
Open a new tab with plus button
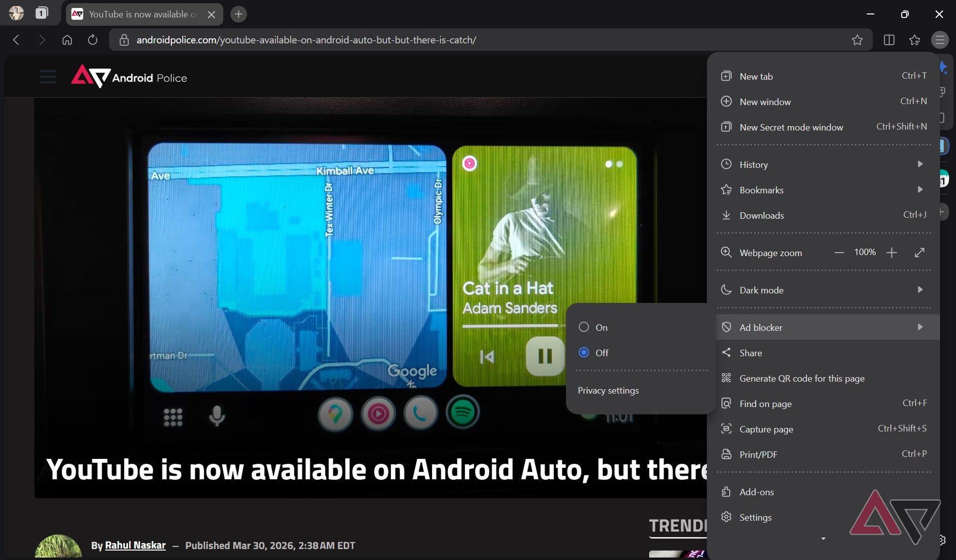click(x=239, y=14)
